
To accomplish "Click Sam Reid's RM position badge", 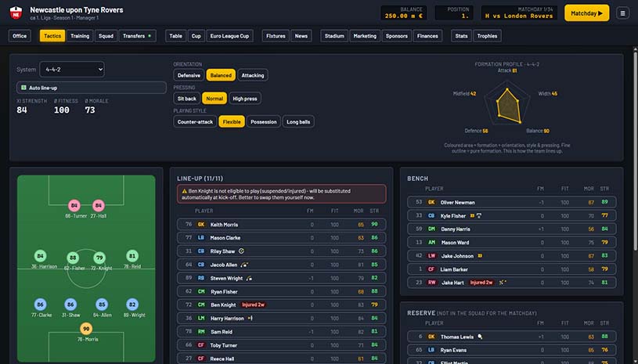I will 201,331.
